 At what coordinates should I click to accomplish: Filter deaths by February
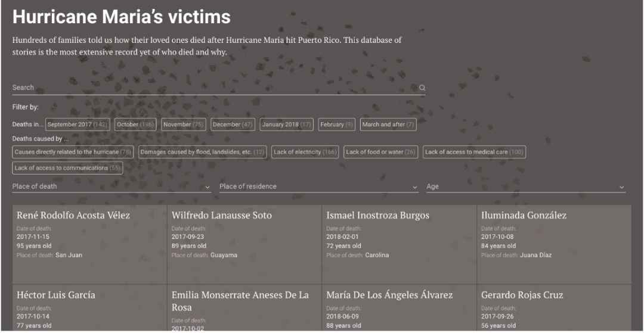pyautogui.click(x=336, y=125)
